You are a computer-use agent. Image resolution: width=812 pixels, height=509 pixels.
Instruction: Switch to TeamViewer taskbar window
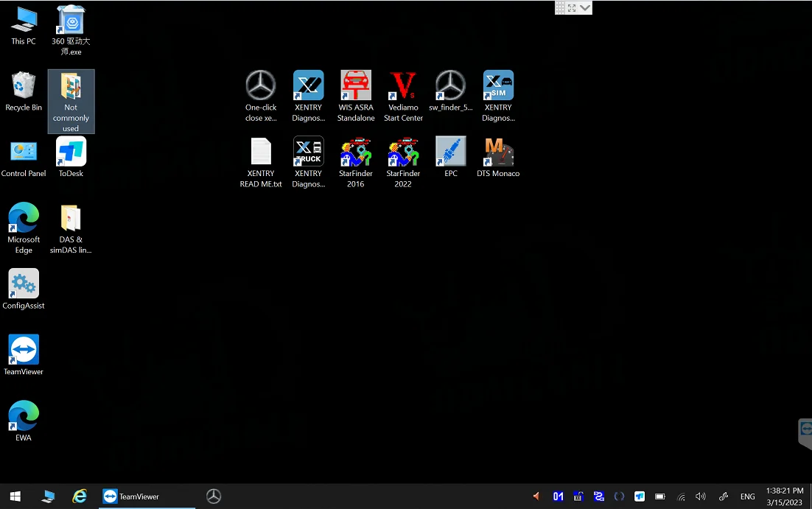click(x=147, y=496)
